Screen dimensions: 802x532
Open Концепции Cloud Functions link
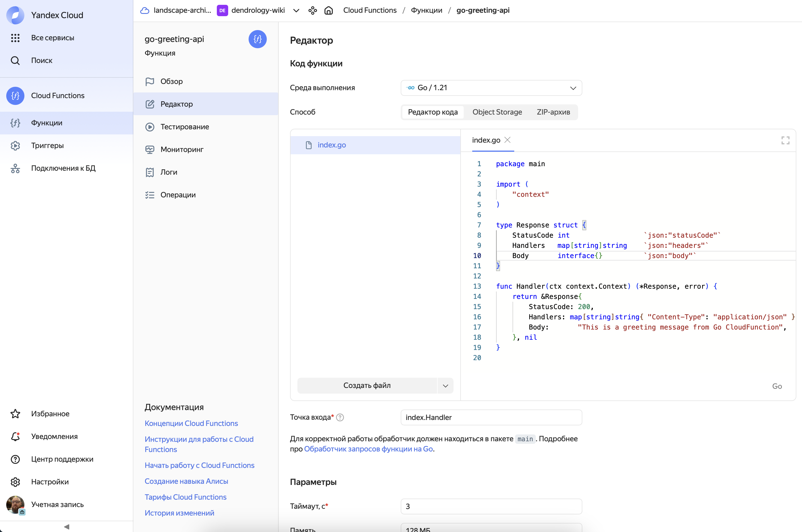(x=191, y=423)
